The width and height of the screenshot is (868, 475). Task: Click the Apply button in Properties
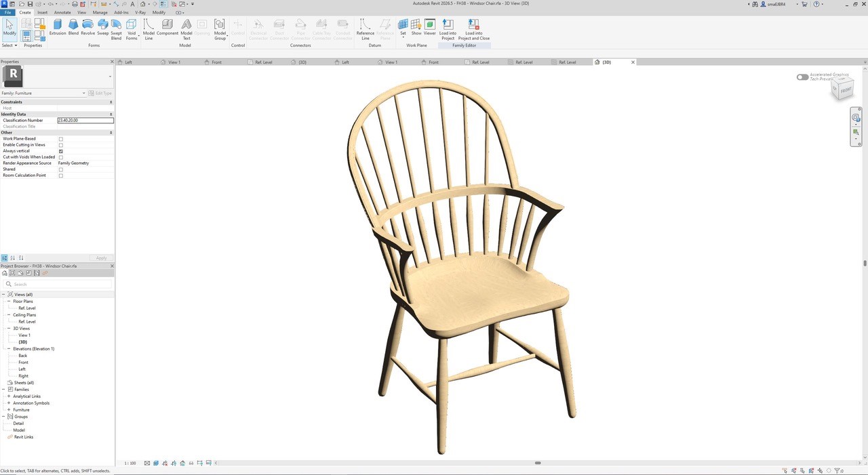[101, 258]
